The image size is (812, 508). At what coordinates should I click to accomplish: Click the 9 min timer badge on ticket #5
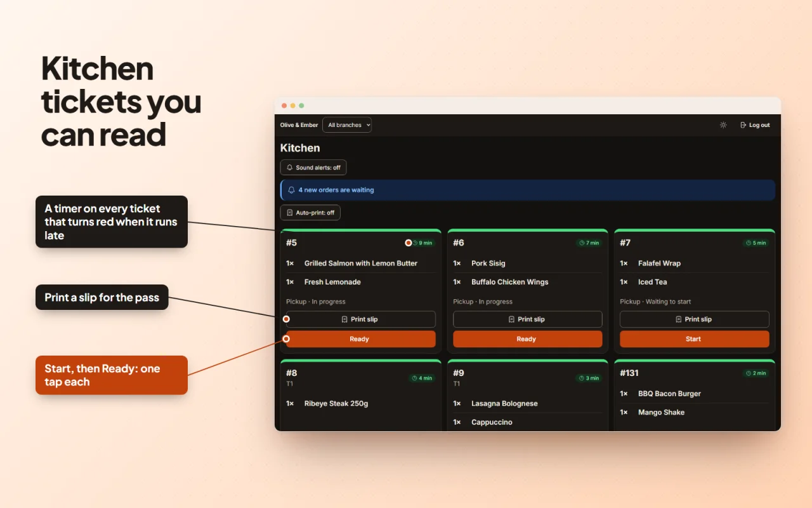422,243
